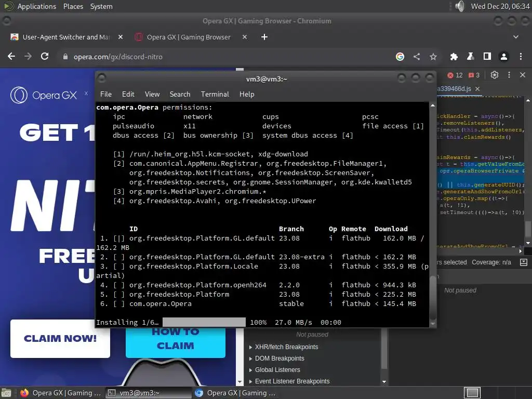Image resolution: width=532 pixels, height=399 pixels.
Task: Click the site lock icon
Action: coord(65,57)
